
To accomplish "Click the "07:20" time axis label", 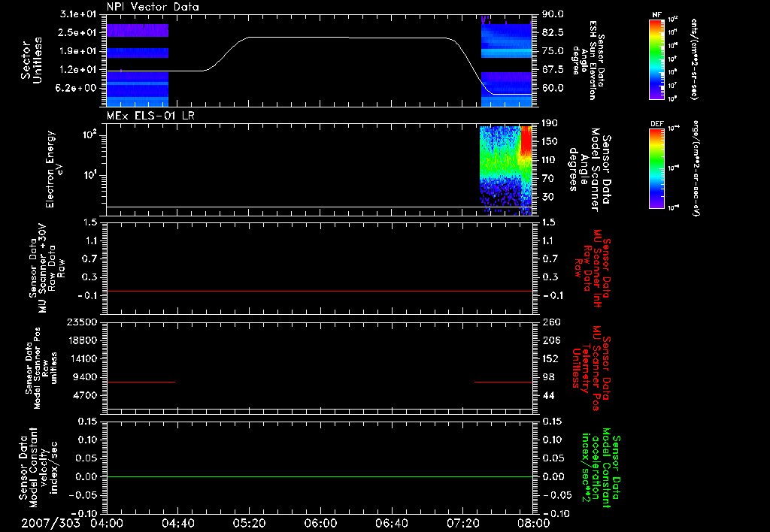I will [462, 523].
